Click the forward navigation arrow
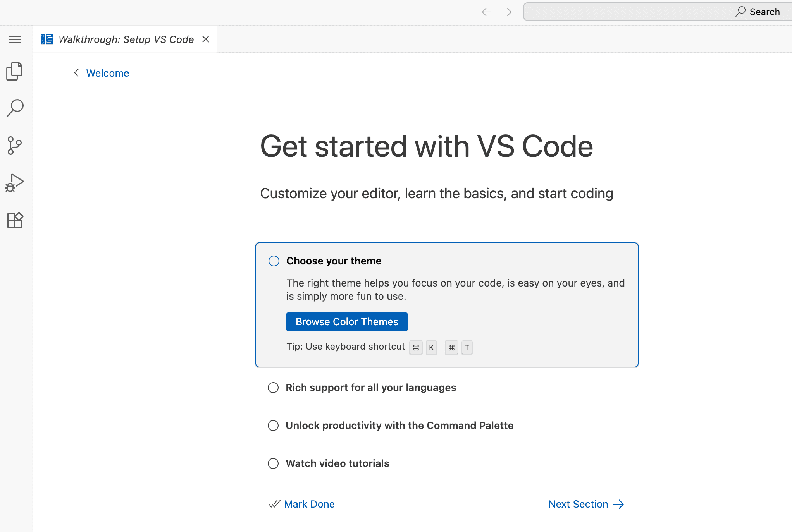This screenshot has width=792, height=532. 506,12
